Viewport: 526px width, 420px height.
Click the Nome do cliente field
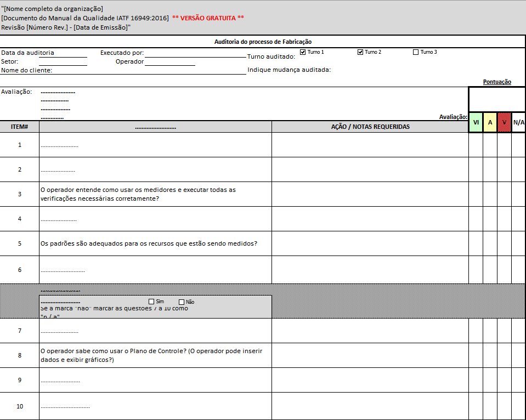(137, 70)
